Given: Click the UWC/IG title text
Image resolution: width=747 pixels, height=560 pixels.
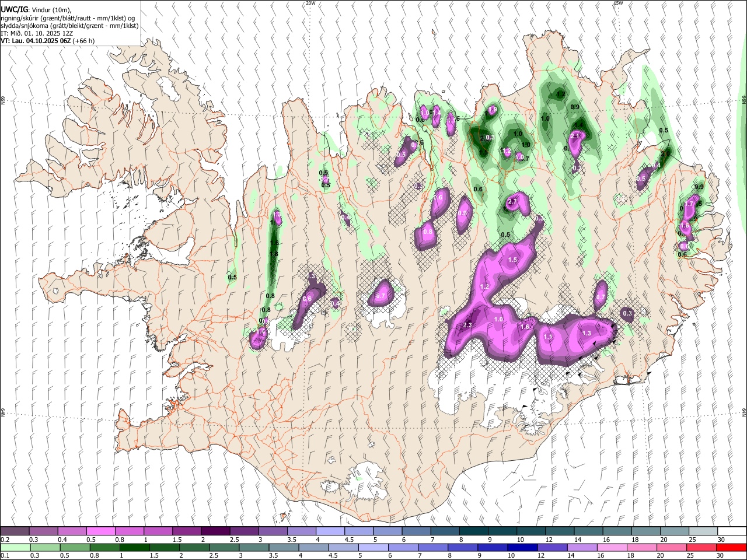Looking at the screenshot, I should click(x=14, y=9).
